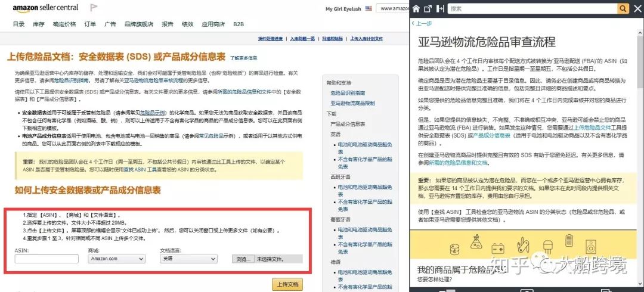Open the 了解更多信息 link beside page title

pos(243,58)
